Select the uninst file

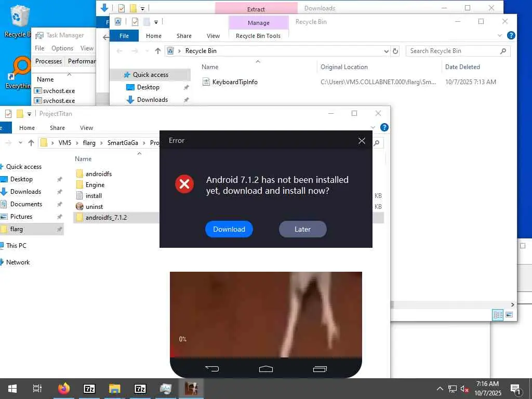point(94,207)
